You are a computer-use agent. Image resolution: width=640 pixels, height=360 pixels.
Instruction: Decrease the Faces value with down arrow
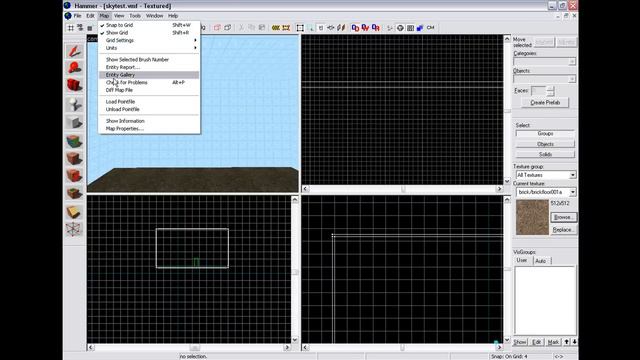[x=551, y=93]
